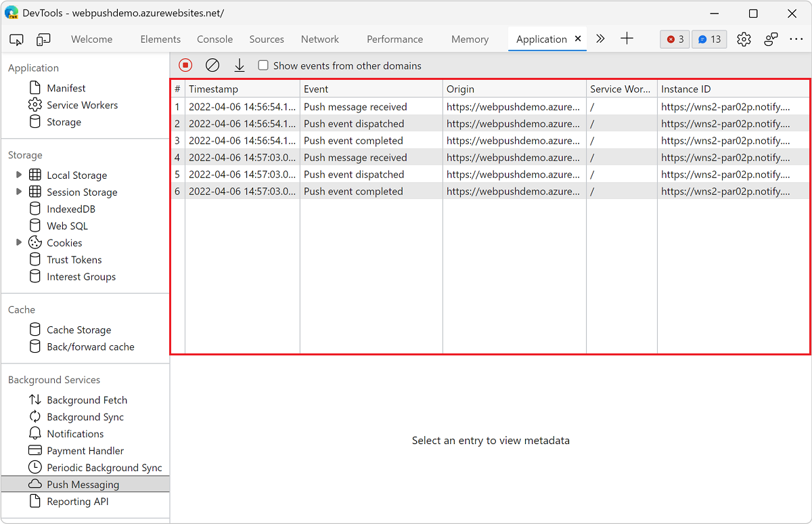Select the inspect element tool
812x524 pixels.
(x=16, y=39)
